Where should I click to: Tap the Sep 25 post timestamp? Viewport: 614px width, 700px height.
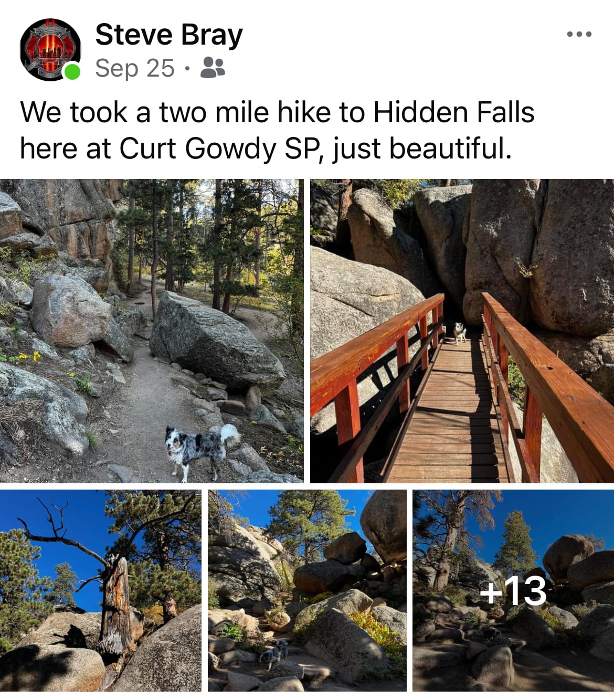tap(135, 68)
